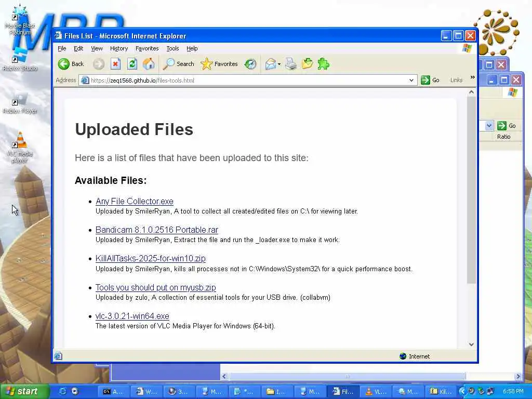Open the Favorites star panel
The width and height of the screenshot is (532, 399).
219,64
